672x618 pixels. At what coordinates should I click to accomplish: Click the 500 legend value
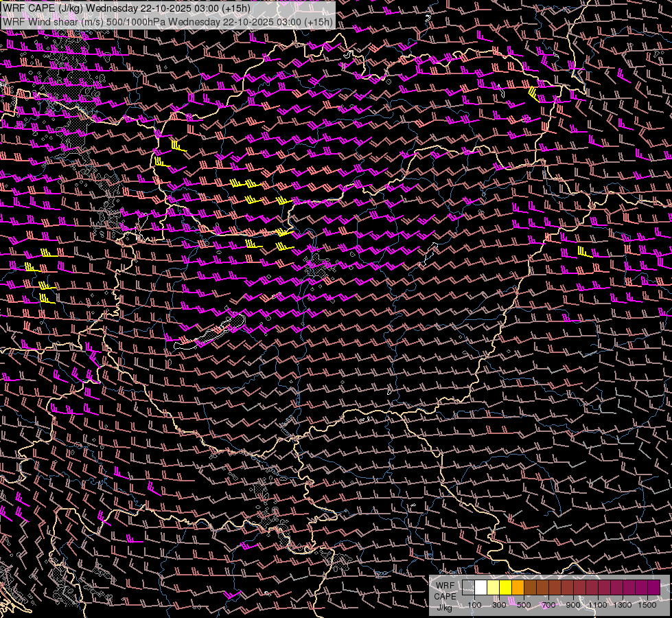point(524,605)
